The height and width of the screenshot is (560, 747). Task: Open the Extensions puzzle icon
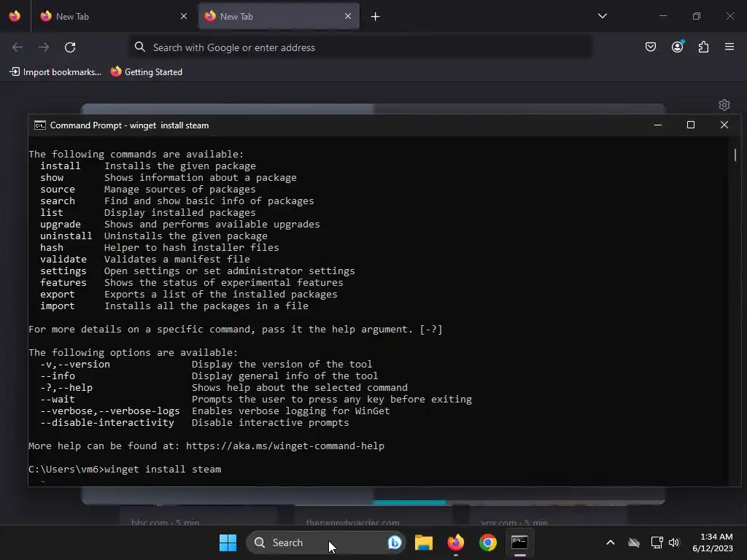[703, 47]
